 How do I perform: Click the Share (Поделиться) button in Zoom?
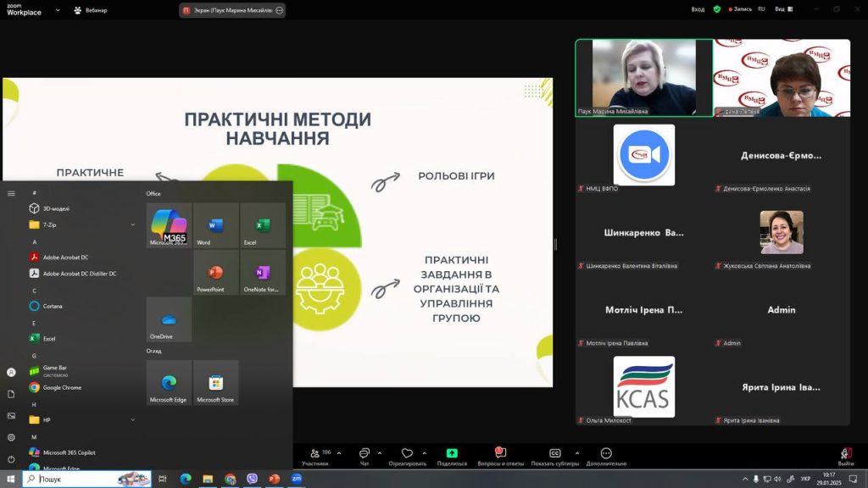click(x=452, y=457)
